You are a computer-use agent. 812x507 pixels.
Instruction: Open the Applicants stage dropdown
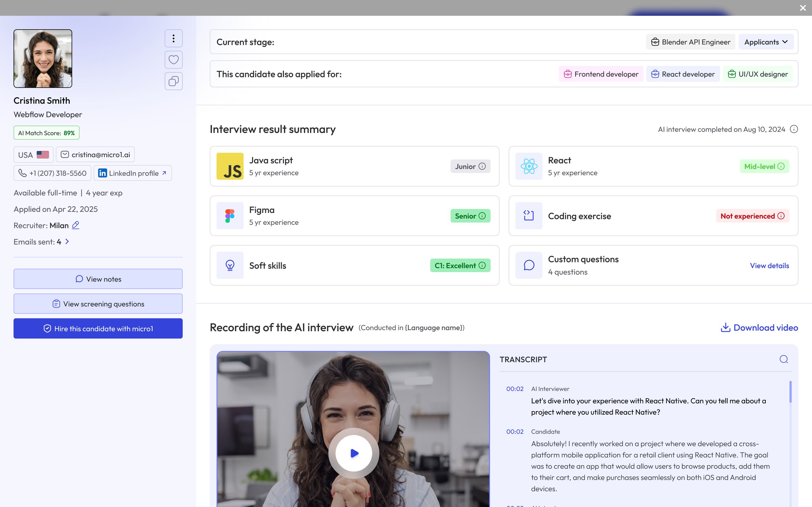[x=766, y=42]
